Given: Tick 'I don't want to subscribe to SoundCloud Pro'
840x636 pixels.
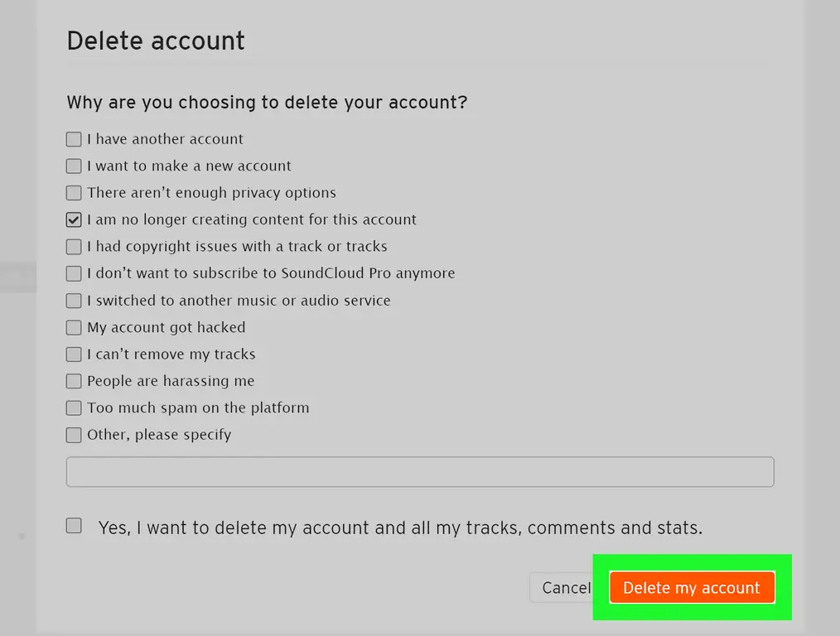Looking at the screenshot, I should [x=74, y=273].
